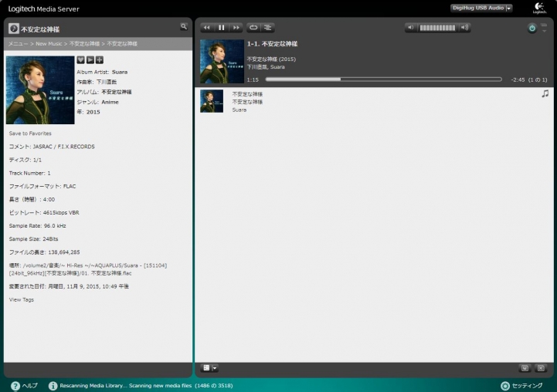Open the DigiHug USB Audio player dropdown
Viewport: 557px width, 392px height.
(x=481, y=8)
